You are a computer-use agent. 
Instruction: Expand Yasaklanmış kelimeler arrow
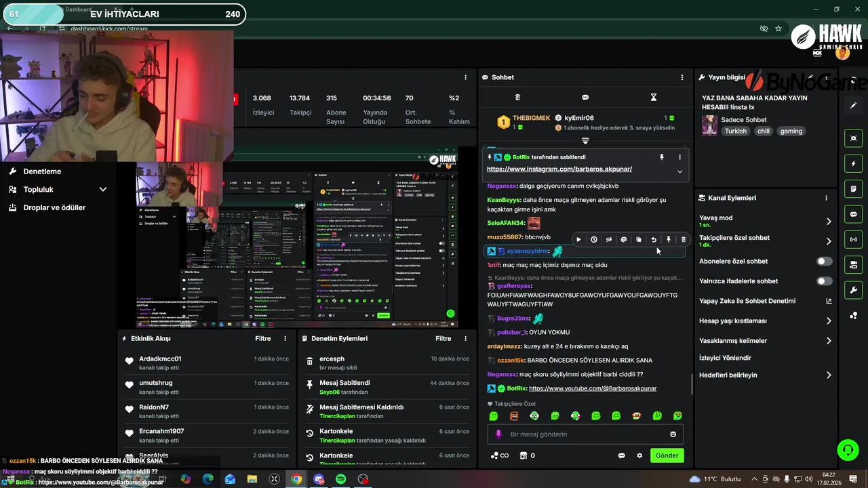(x=829, y=340)
